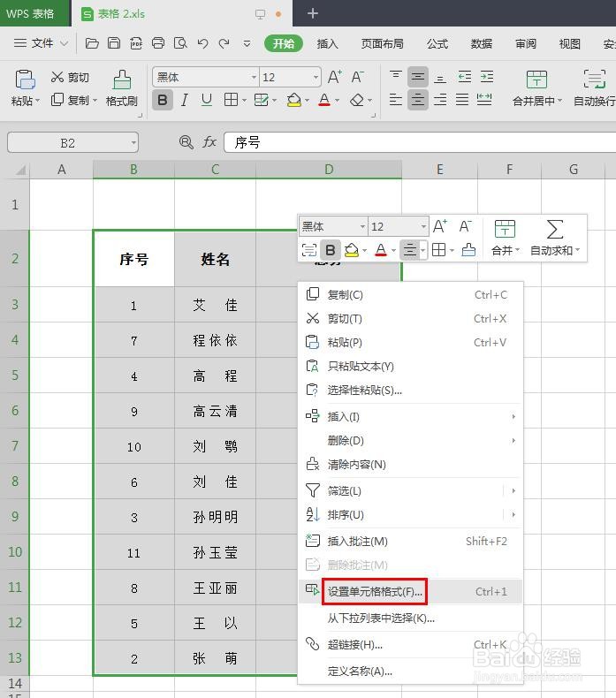Apply the fill color in mini toolbar
616x698 pixels.
pos(352,250)
